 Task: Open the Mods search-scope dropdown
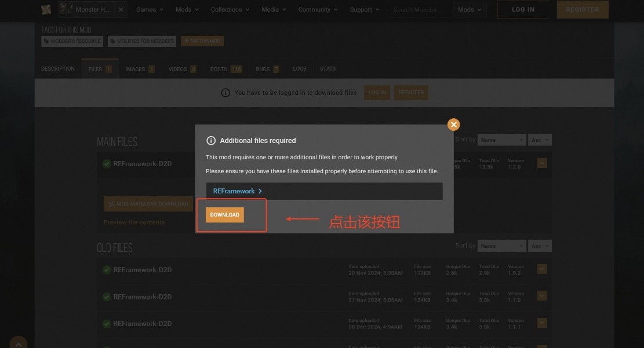[x=469, y=10]
